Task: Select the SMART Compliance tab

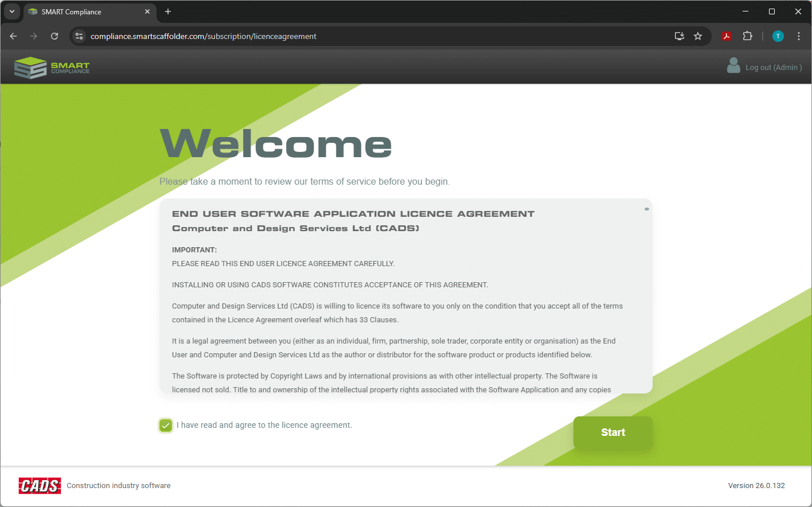Action: (86, 11)
